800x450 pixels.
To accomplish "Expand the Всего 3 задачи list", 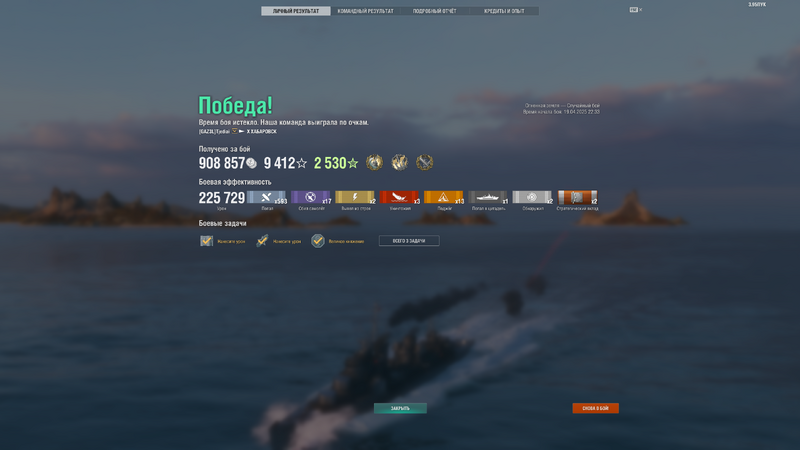I will pyautogui.click(x=409, y=241).
